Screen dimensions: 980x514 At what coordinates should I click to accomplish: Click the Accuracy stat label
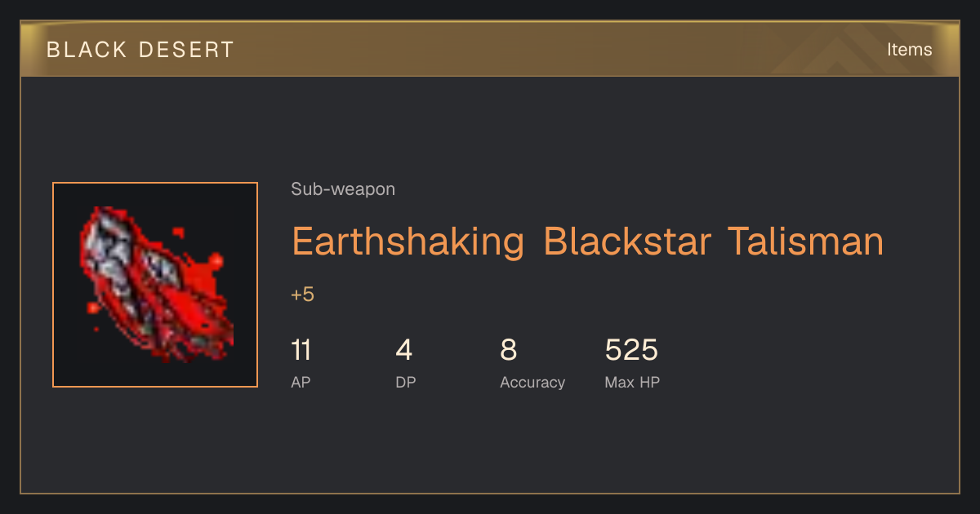click(532, 382)
